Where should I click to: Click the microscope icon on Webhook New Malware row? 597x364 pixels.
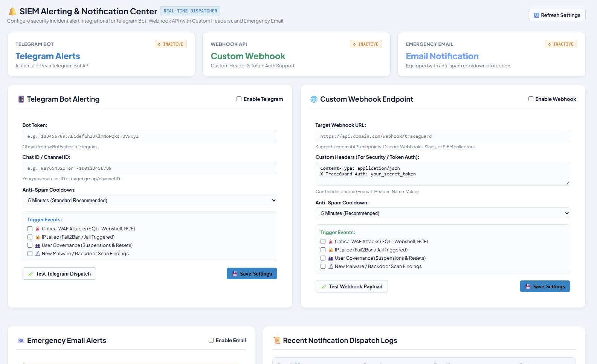pos(331,267)
